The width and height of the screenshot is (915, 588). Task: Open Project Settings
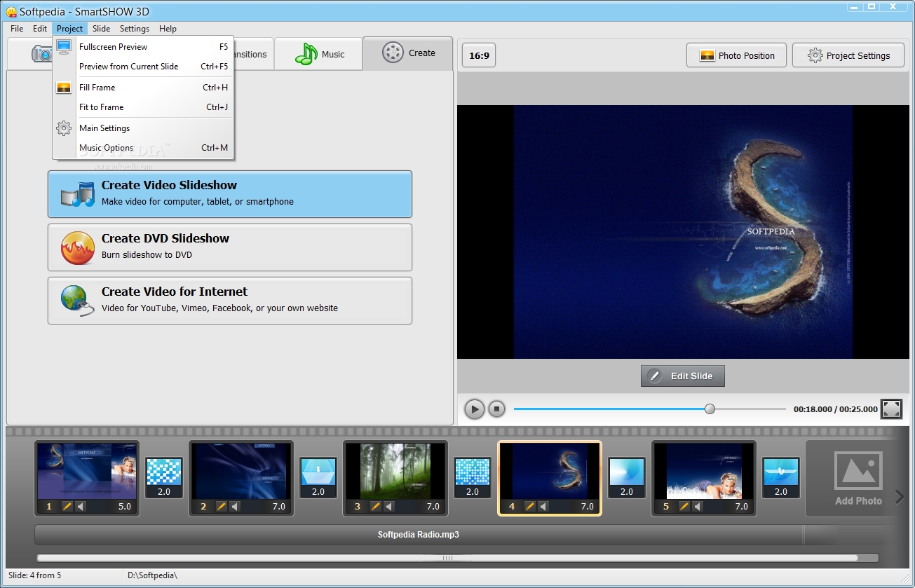coord(848,55)
